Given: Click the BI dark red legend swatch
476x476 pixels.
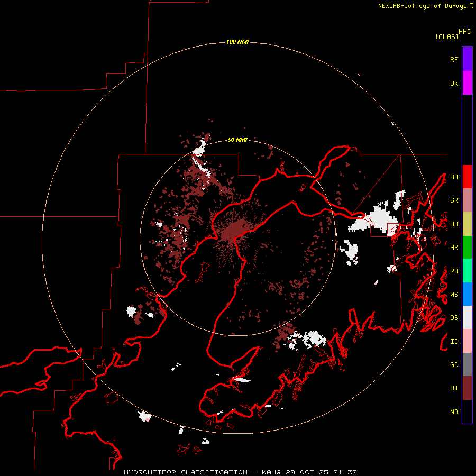Looking at the screenshot, I should (467, 388).
